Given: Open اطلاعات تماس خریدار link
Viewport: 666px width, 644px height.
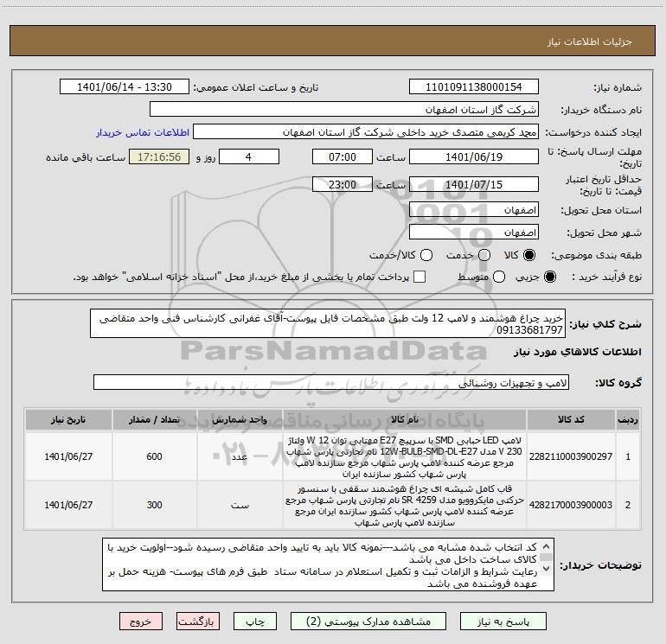Looking at the screenshot, I should pos(143,132).
